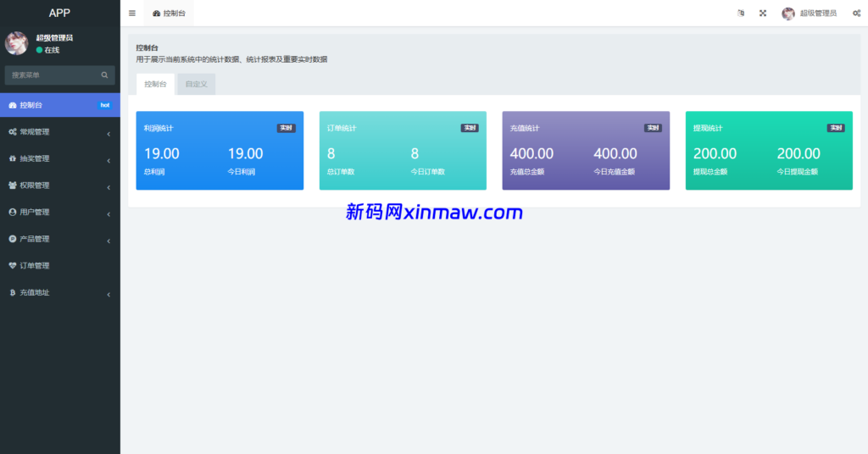Image resolution: width=868 pixels, height=454 pixels.
Task: Open the settings gears icon in the header
Action: tap(856, 14)
